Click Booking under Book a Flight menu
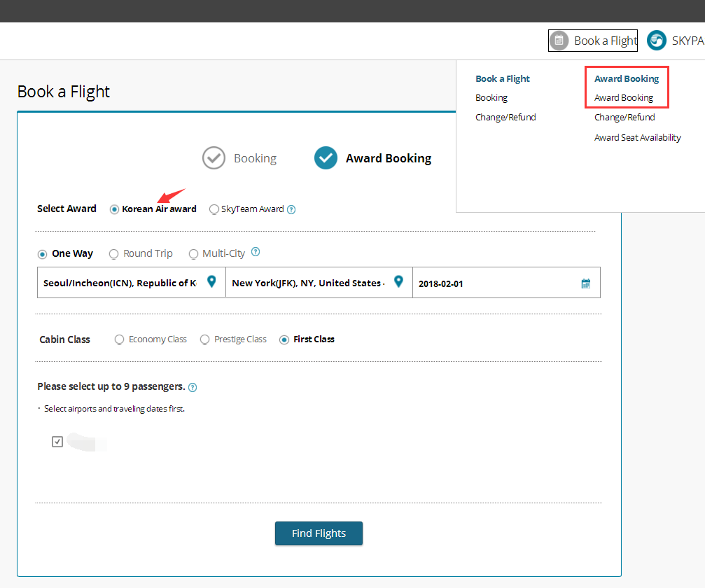705x588 pixels. click(491, 98)
